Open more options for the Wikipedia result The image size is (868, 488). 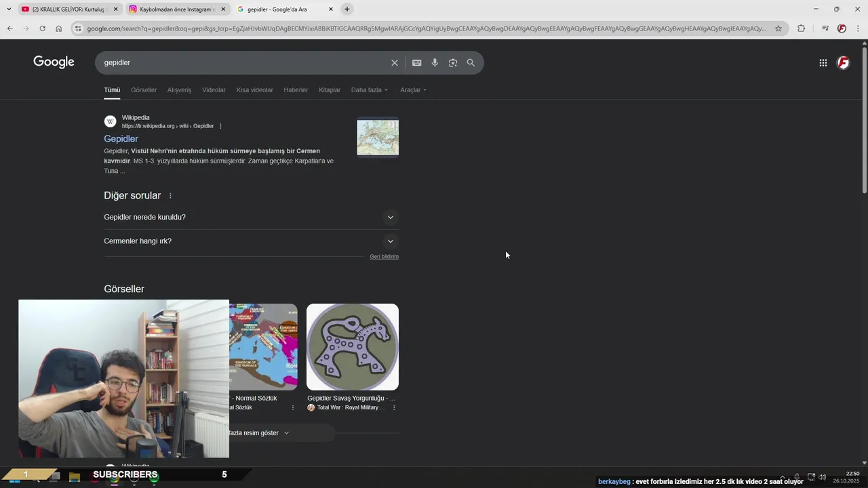click(x=220, y=126)
